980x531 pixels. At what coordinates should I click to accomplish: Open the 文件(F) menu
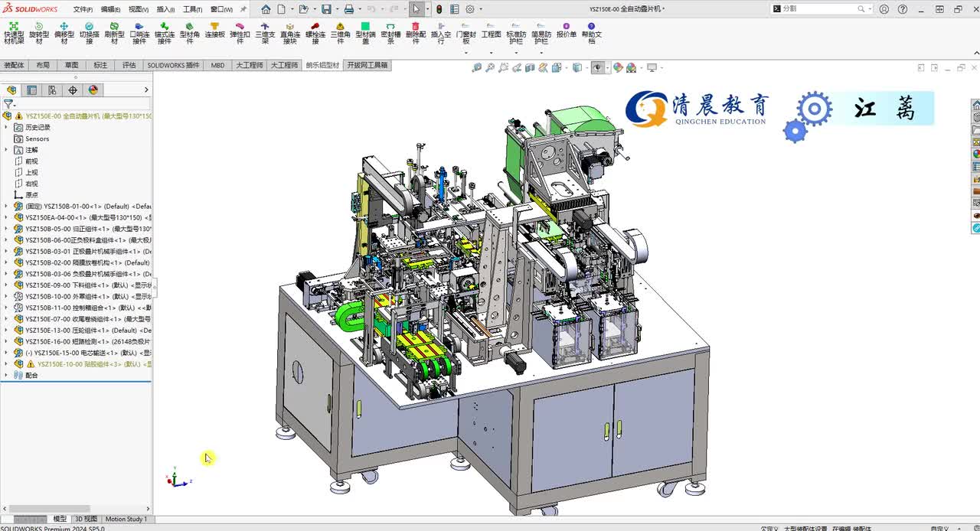click(x=83, y=9)
